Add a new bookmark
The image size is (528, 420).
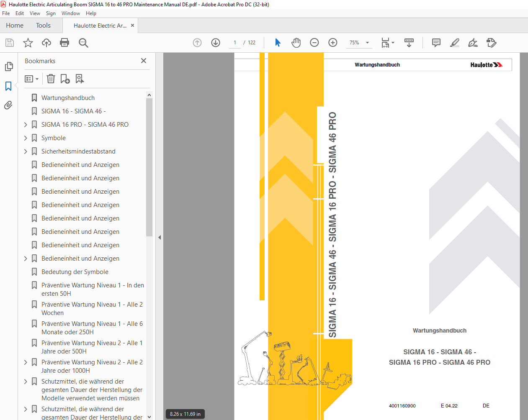click(x=65, y=79)
